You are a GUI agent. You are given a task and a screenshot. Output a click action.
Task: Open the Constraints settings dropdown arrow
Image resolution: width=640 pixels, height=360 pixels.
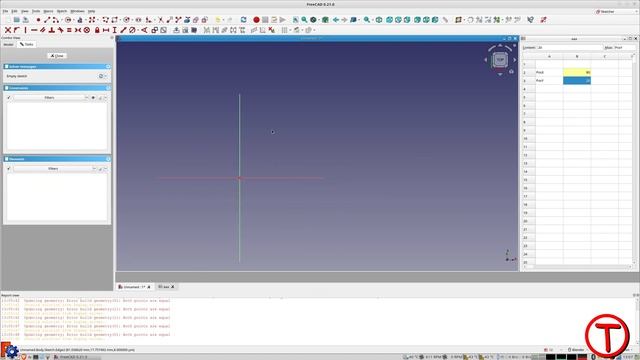tap(105, 98)
